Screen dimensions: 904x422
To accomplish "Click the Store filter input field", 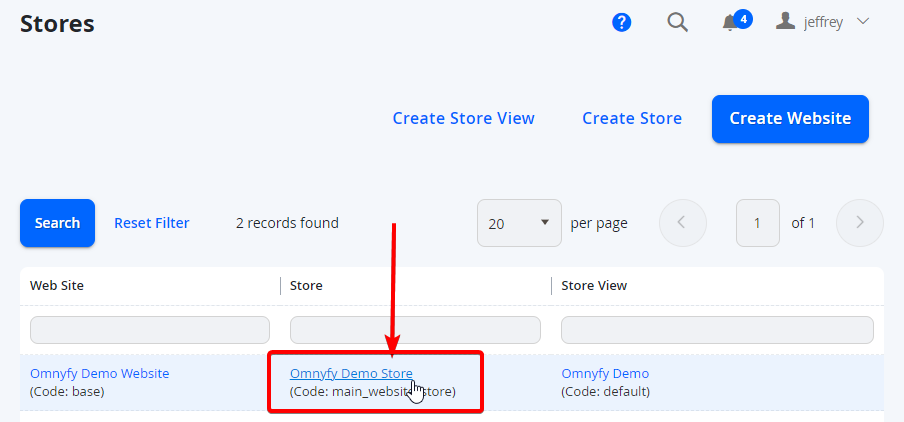I will click(x=415, y=330).
